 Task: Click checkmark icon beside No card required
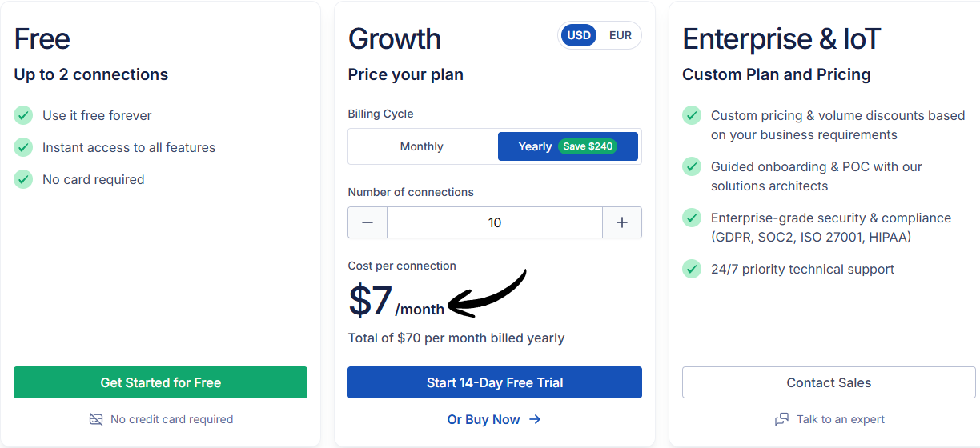pyautogui.click(x=23, y=179)
